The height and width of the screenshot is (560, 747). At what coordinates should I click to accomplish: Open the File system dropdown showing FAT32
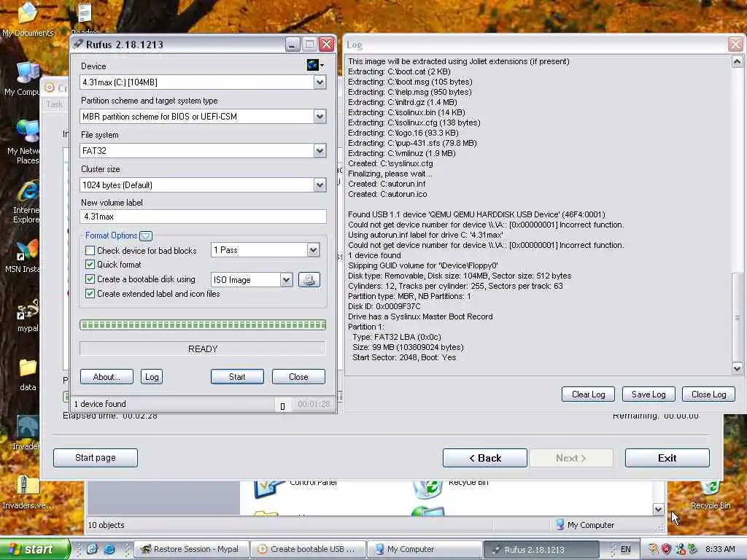click(x=320, y=150)
